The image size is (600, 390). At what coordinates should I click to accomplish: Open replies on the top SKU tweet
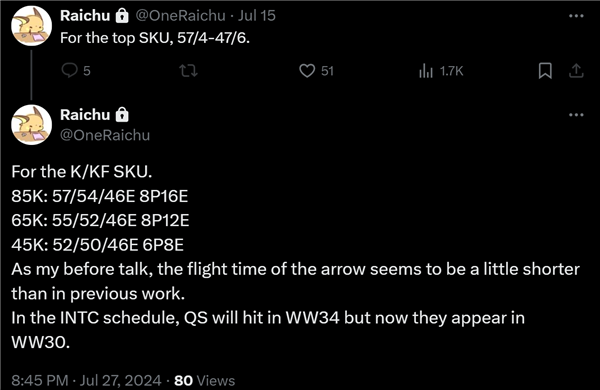tap(76, 71)
